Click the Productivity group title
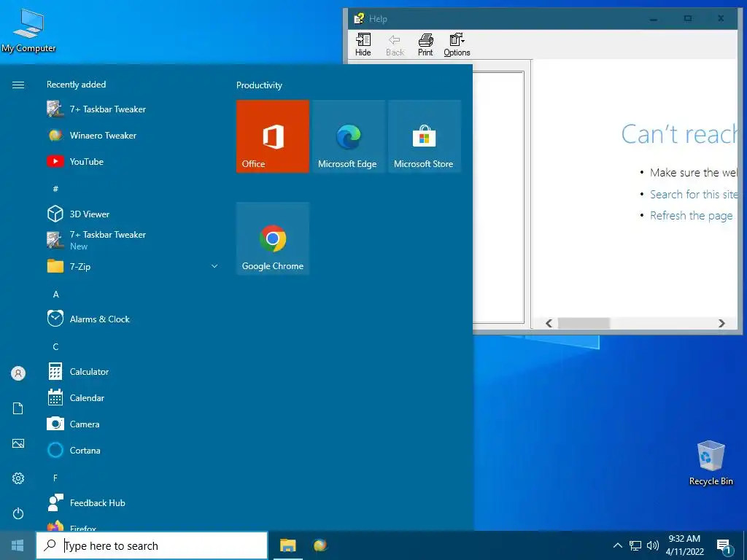This screenshot has height=560, width=747. tap(259, 85)
